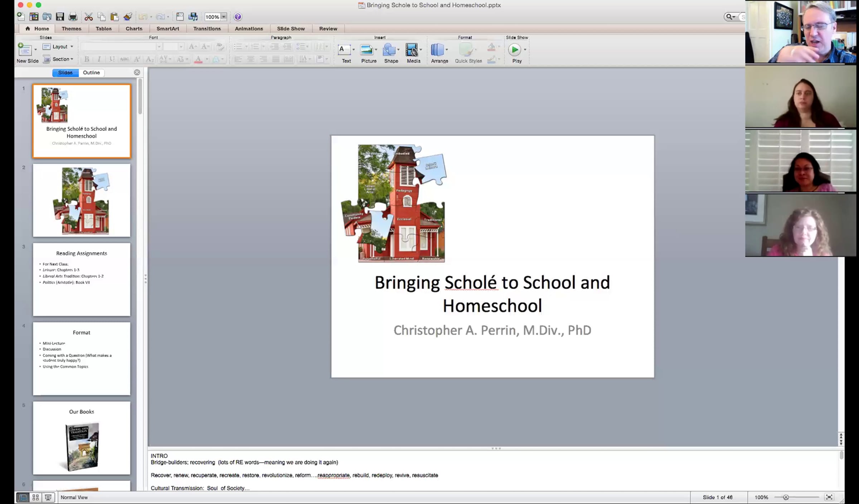Open the Layout dropdown

coord(58,47)
